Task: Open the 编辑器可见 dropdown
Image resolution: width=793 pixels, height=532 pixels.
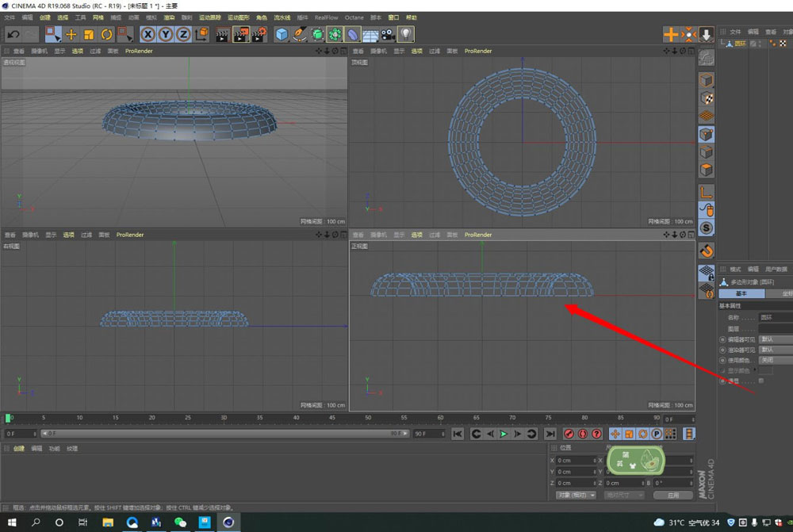Action: click(775, 339)
